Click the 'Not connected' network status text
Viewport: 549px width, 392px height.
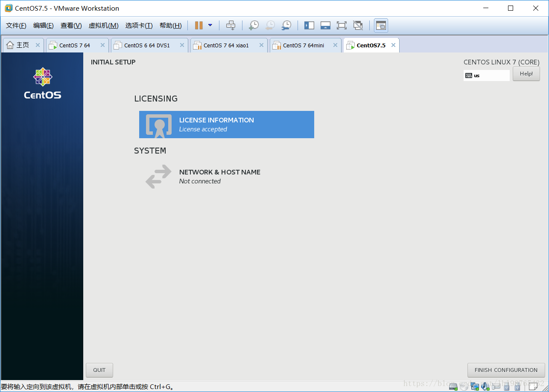[x=200, y=181]
